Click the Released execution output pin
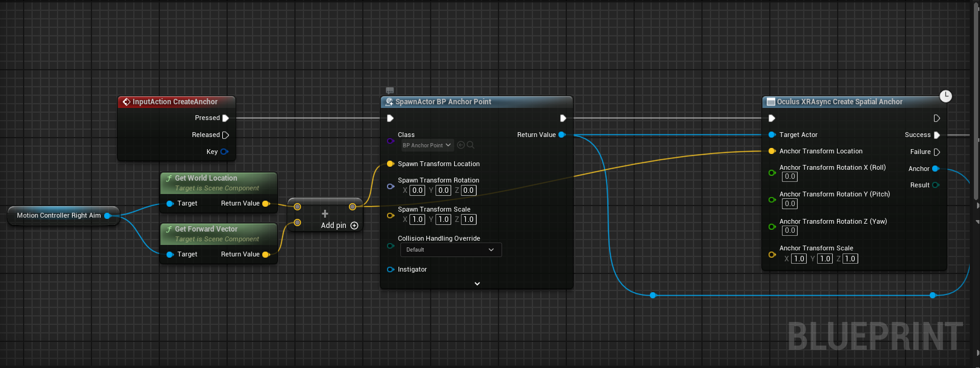This screenshot has width=980, height=368. [x=225, y=135]
